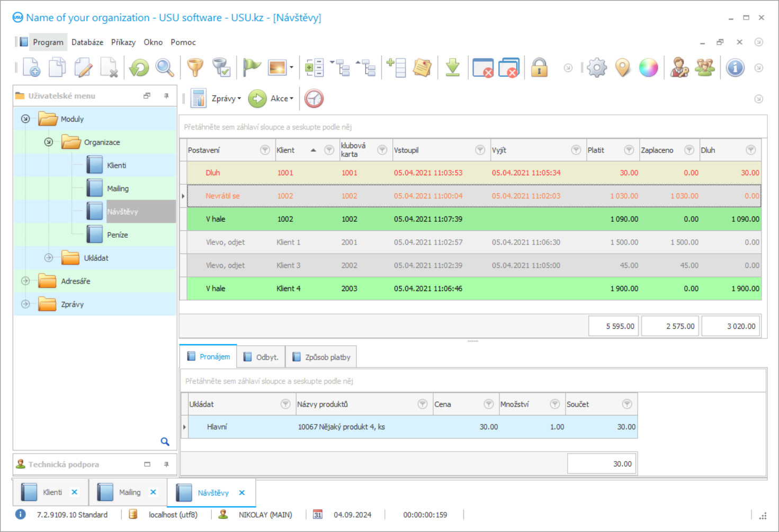Click the red clock icon
This screenshot has height=532, width=779.
coord(314,98)
